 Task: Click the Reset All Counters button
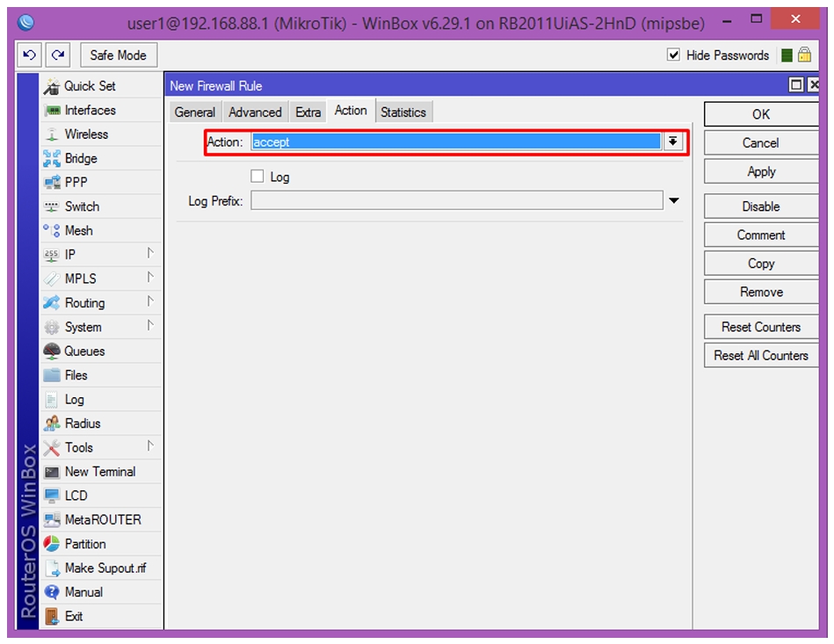coord(760,355)
